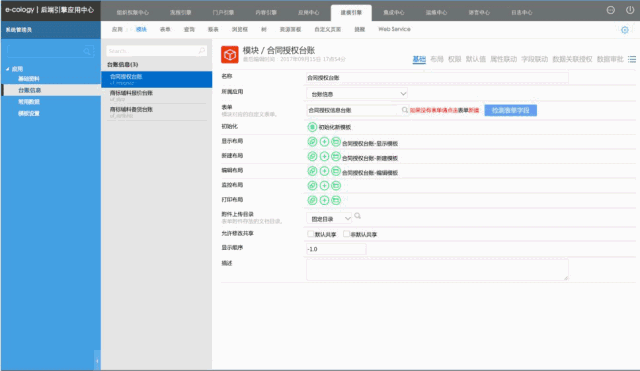Enable the 非默认共享 checkbox
The height and width of the screenshot is (371, 640).
[347, 234]
